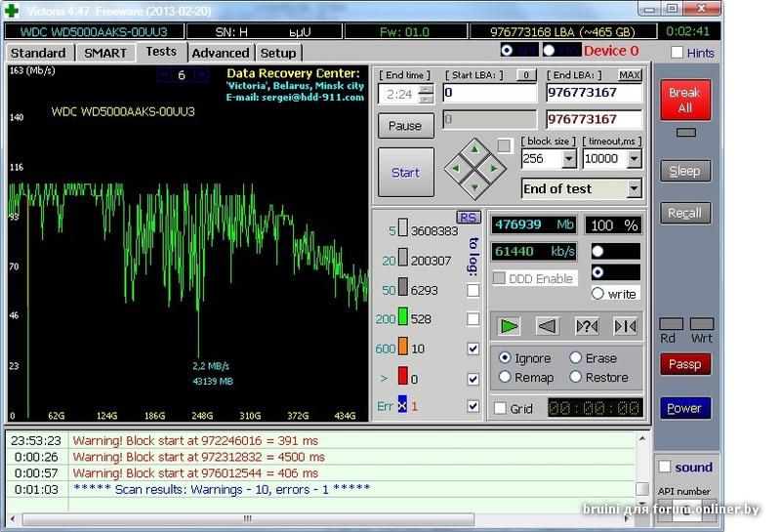Open the Advanced tab

[220, 53]
